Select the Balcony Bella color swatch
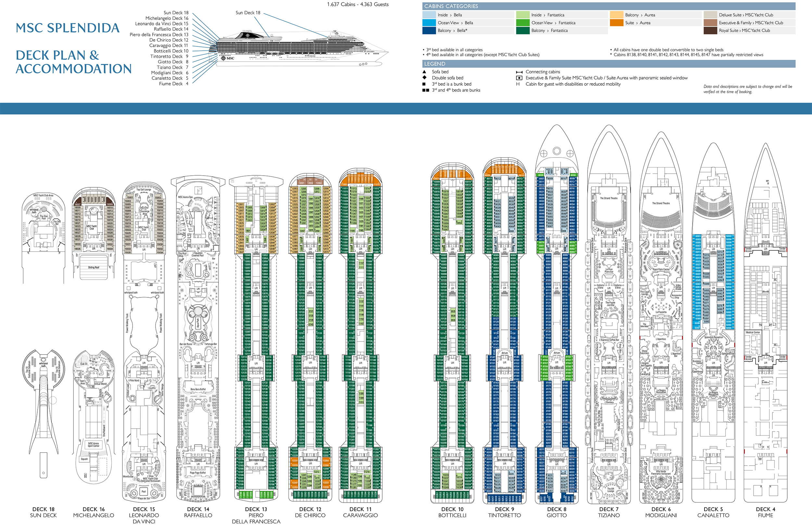 pyautogui.click(x=429, y=31)
